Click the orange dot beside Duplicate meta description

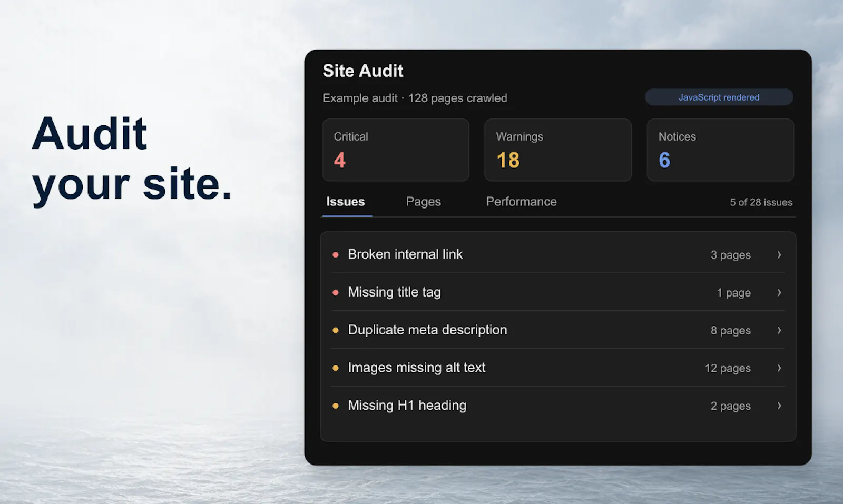coord(336,331)
